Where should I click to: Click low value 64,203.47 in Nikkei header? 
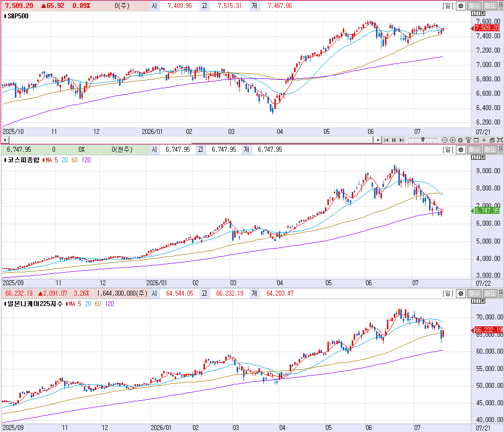pyautogui.click(x=280, y=293)
